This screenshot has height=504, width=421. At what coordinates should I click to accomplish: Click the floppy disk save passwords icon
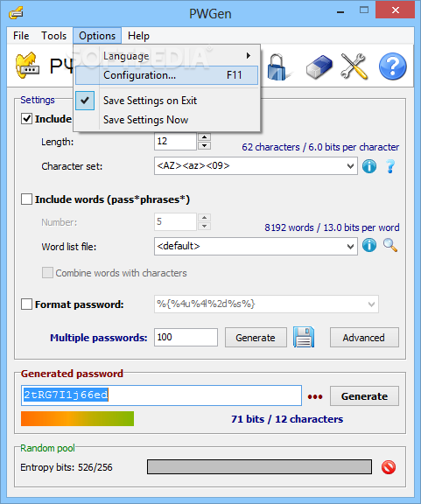coord(304,337)
